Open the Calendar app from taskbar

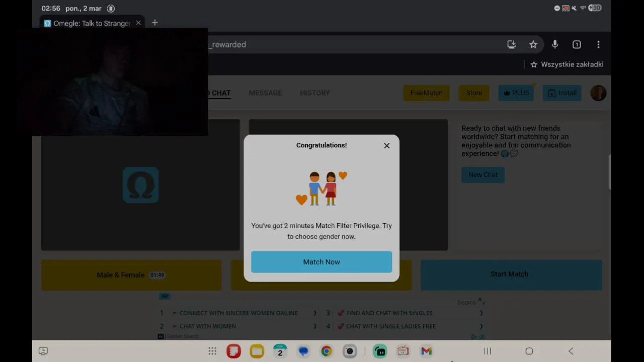point(280,351)
